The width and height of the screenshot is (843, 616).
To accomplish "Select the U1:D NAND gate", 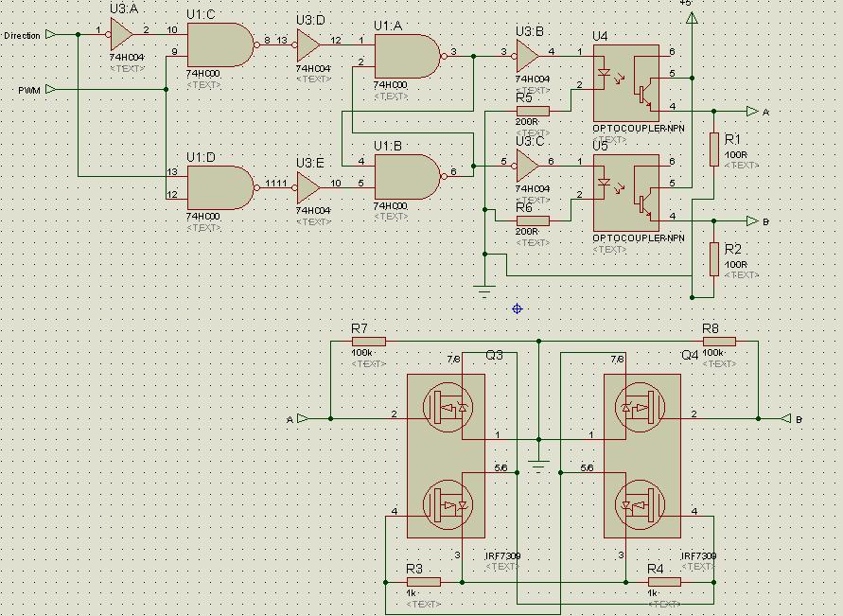I will tap(220, 187).
